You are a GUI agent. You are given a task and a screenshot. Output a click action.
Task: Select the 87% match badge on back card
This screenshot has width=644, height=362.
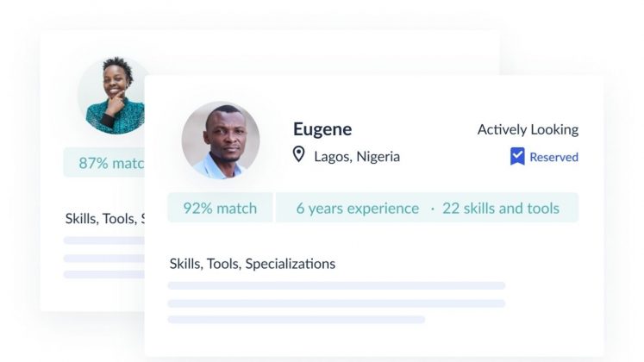tap(104, 163)
